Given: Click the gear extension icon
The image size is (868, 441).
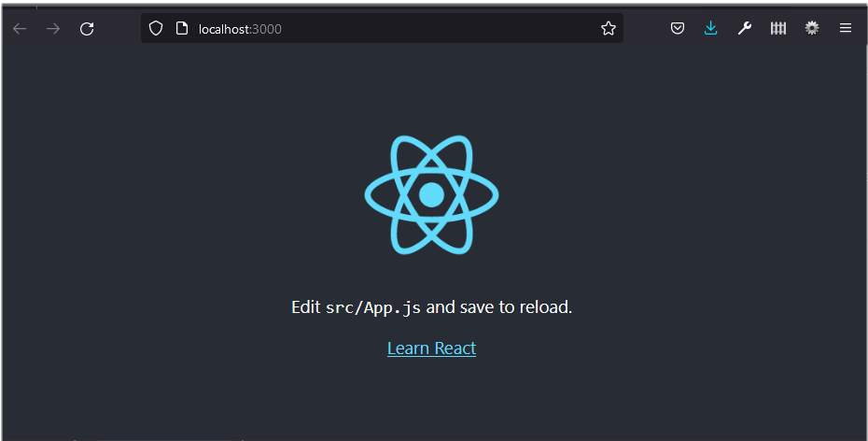Looking at the screenshot, I should tap(812, 28).
